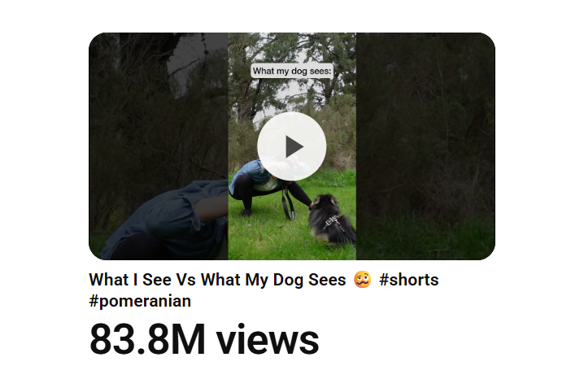Click the 'What my dog sees:' caption

pyautogui.click(x=292, y=71)
